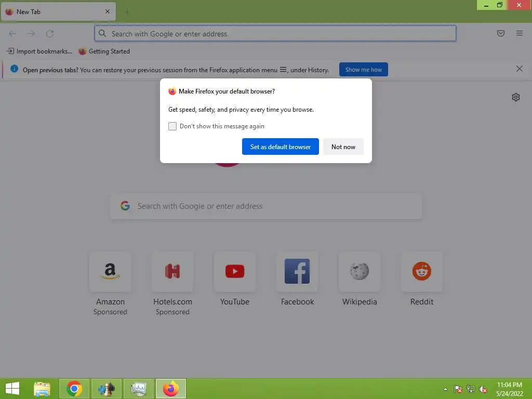Click Import bookmarks in bookmarks bar
Viewport: 532px width, 399px height.
coord(39,51)
